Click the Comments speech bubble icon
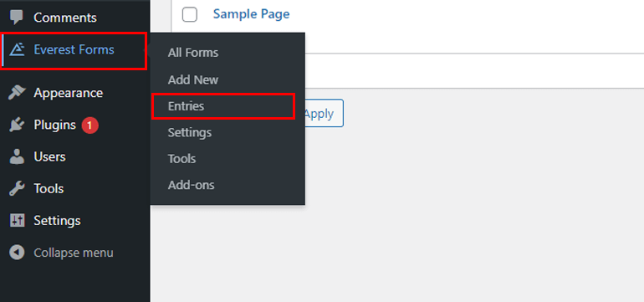This screenshot has width=644, height=302. tap(17, 18)
